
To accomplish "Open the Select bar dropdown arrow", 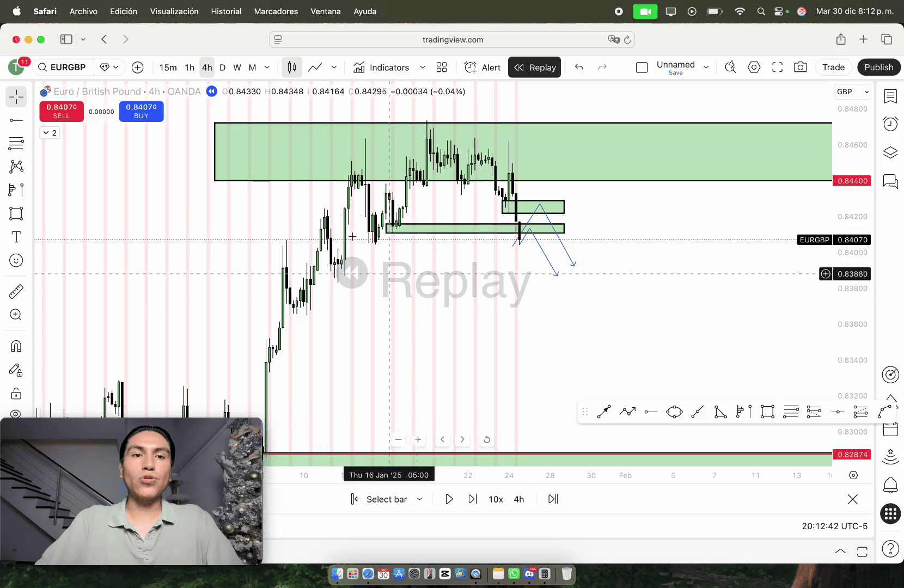I will [419, 499].
